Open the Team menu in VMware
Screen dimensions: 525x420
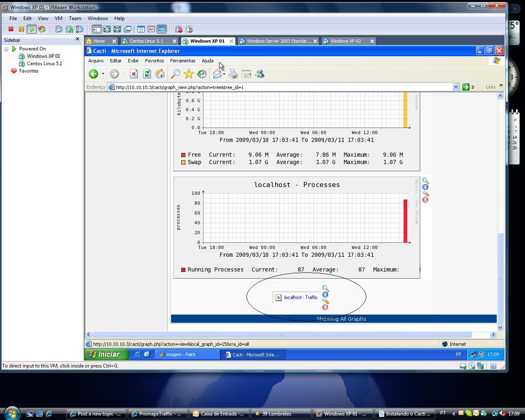click(75, 18)
